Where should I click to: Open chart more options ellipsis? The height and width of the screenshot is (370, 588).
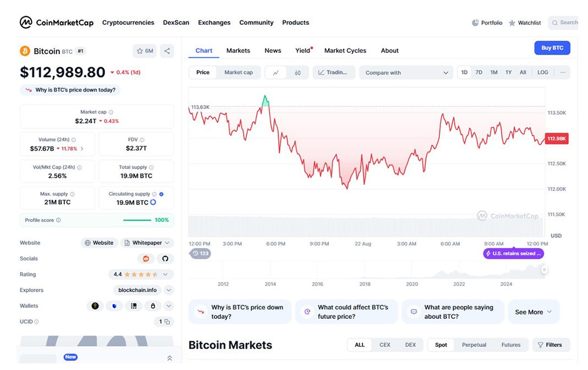click(563, 73)
